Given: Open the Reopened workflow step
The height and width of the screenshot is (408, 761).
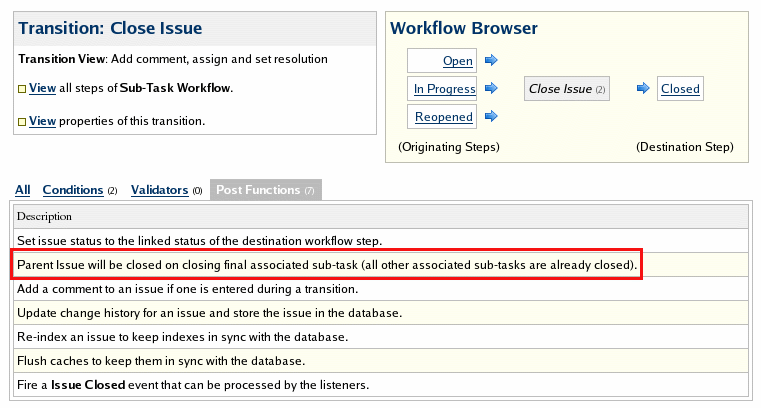Looking at the screenshot, I should pyautogui.click(x=443, y=117).
